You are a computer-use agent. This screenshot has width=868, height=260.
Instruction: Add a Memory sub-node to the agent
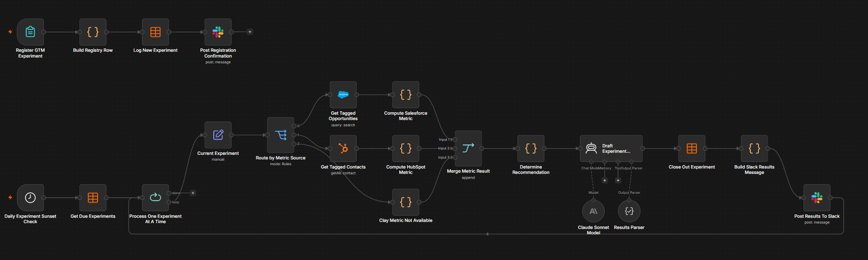(x=605, y=180)
